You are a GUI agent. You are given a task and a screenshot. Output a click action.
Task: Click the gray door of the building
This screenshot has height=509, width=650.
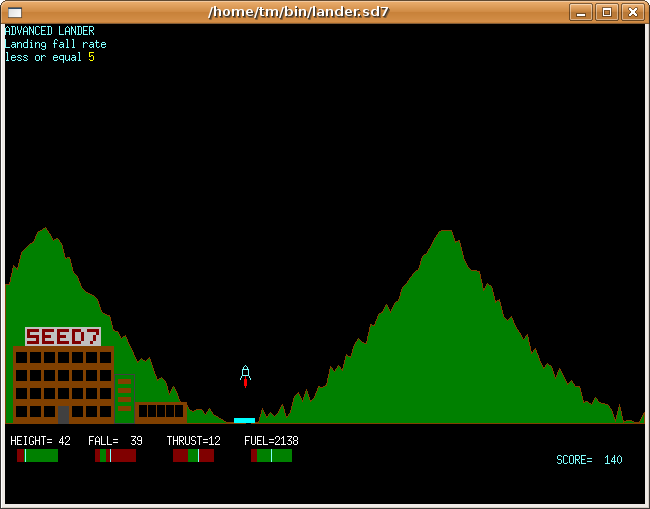click(x=63, y=414)
